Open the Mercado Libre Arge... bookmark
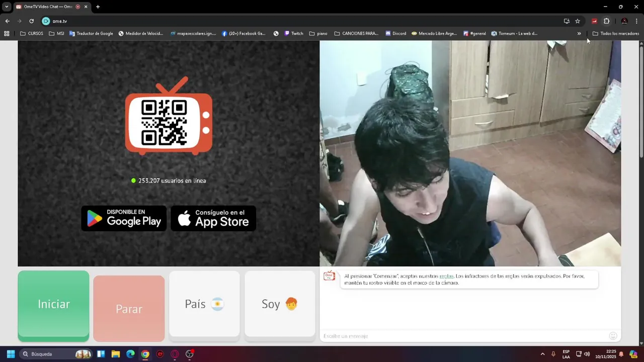Viewport: 644px width, 362px height. click(x=434, y=34)
